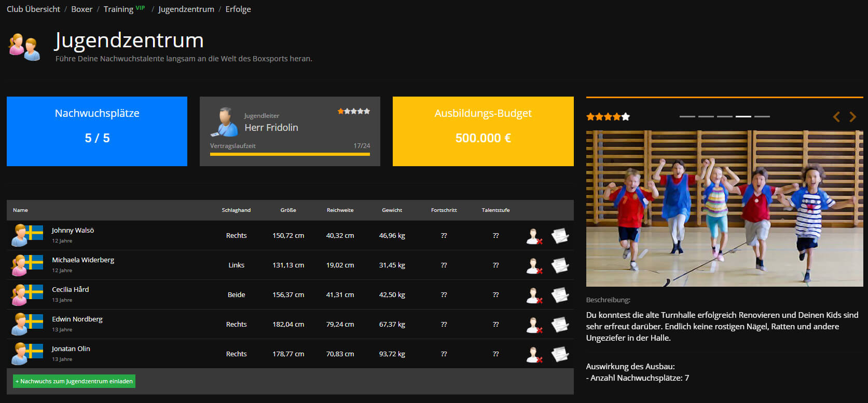The height and width of the screenshot is (403, 868).
Task: Open the Club Übersicht menu item
Action: 33,9
